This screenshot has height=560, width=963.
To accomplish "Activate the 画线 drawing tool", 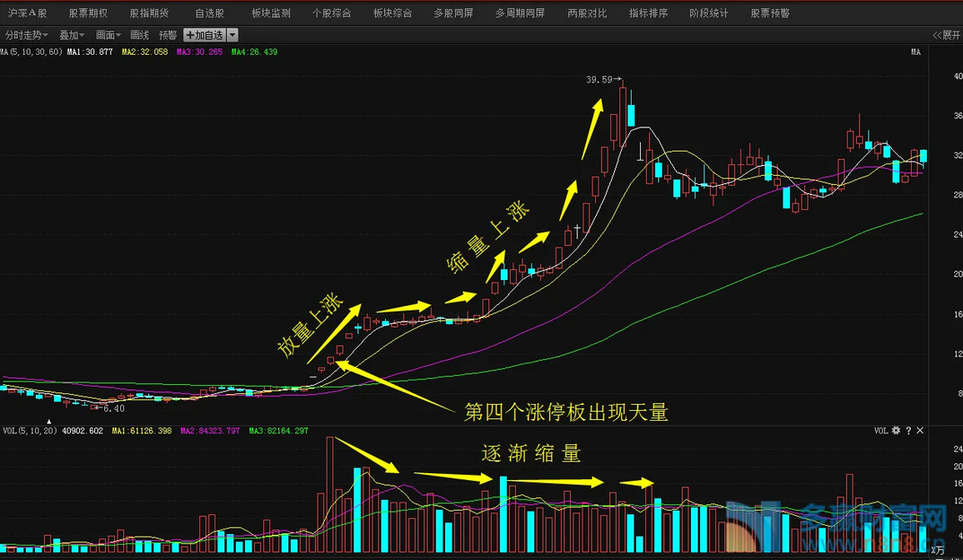I will (x=140, y=36).
